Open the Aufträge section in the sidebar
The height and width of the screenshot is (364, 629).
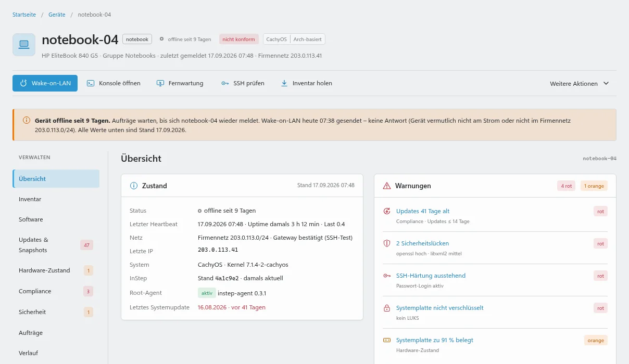pos(56,333)
